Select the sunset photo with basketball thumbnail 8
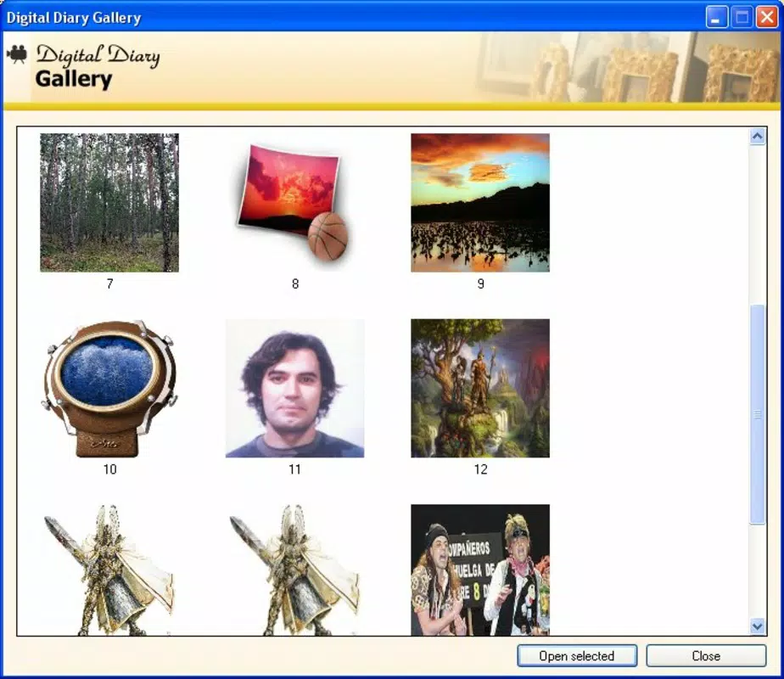 click(x=295, y=203)
